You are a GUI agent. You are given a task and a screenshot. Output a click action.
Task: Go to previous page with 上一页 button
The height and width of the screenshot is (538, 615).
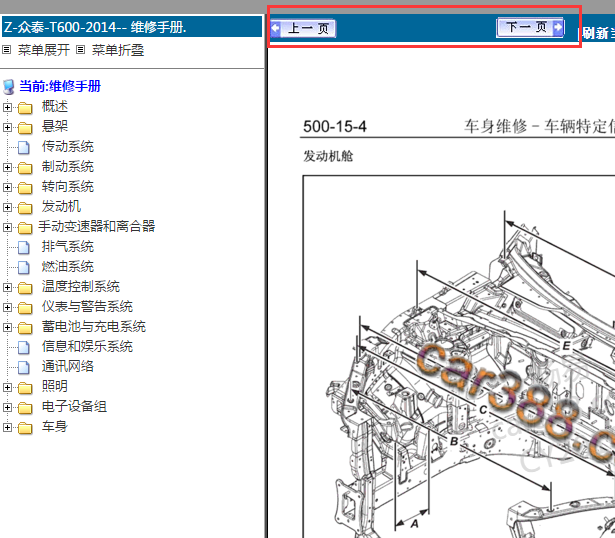coord(303,29)
